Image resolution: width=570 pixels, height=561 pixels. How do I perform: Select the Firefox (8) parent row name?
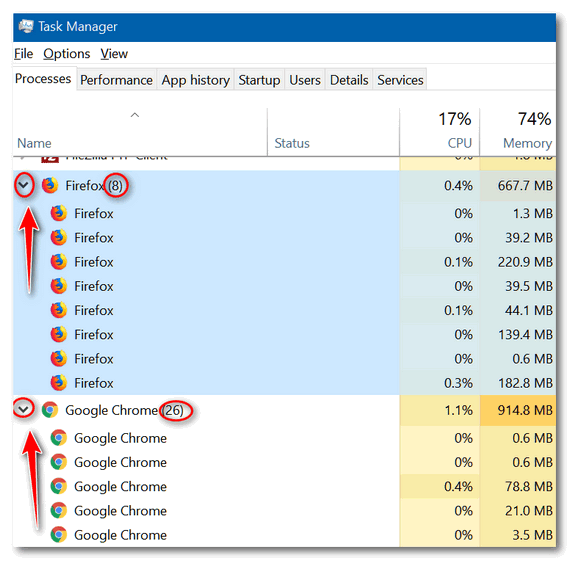point(94,186)
